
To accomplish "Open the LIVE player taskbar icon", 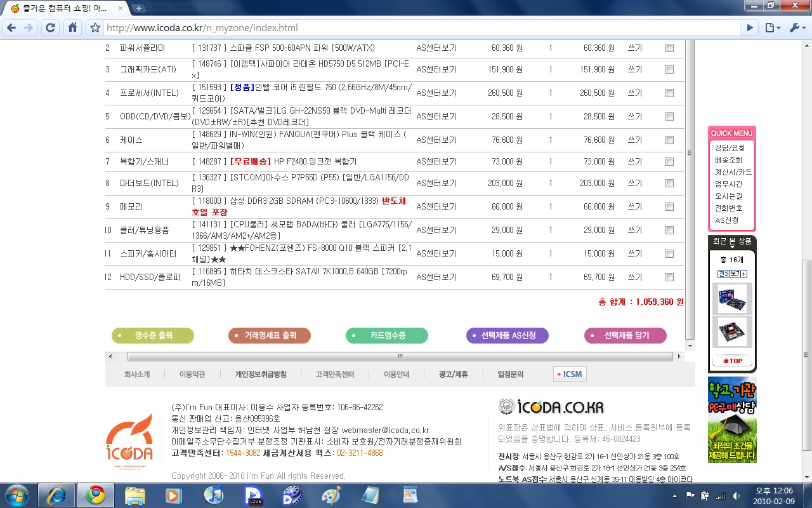I will pyautogui.click(x=254, y=495).
